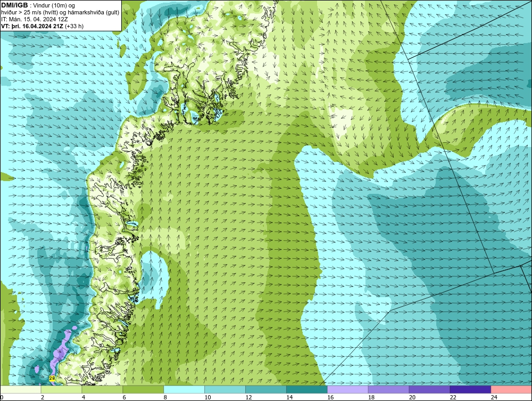Click the 0–2 m/s pale color swatch
Image resolution: width=532 pixels, height=401 pixels.
[x=20, y=389]
